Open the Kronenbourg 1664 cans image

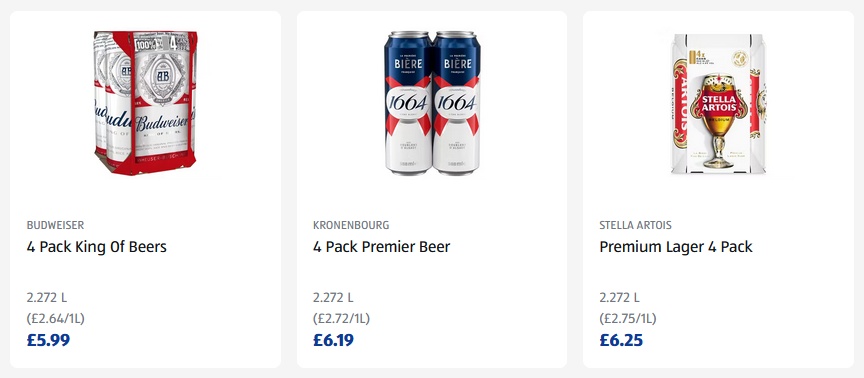tap(432, 103)
